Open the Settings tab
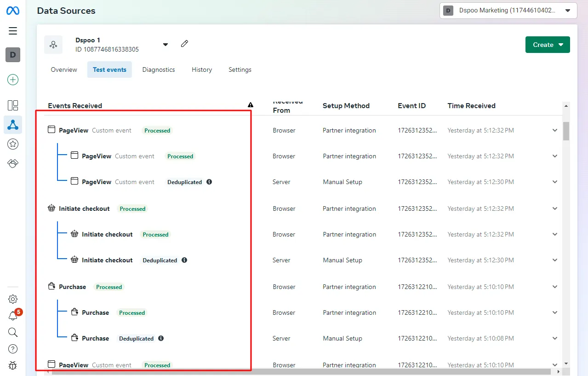The height and width of the screenshot is (376, 588). [240, 69]
